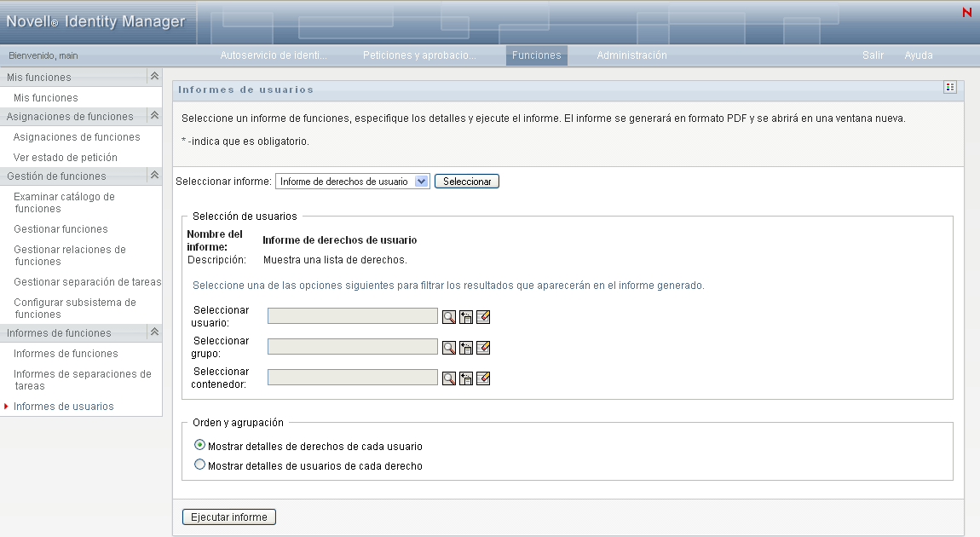Show history list icon for Seleccionar contenedor
The height and width of the screenshot is (537, 980).
[465, 378]
